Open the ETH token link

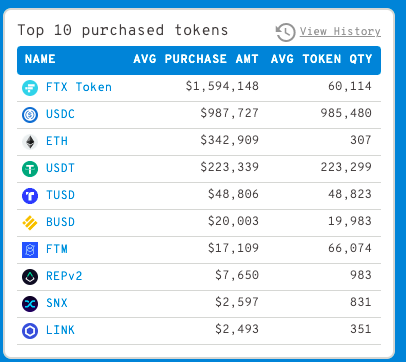pyautogui.click(x=57, y=141)
